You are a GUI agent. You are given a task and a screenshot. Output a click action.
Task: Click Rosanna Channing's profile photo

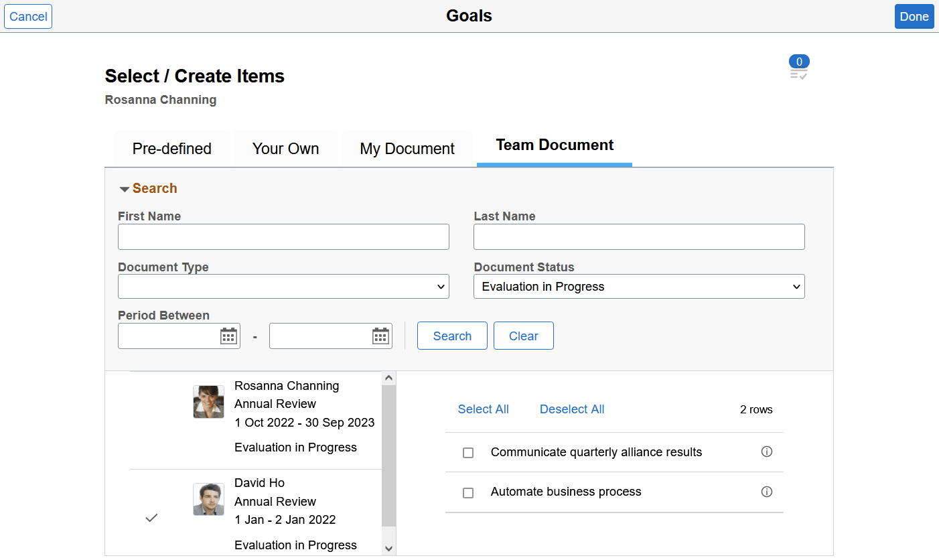point(208,401)
